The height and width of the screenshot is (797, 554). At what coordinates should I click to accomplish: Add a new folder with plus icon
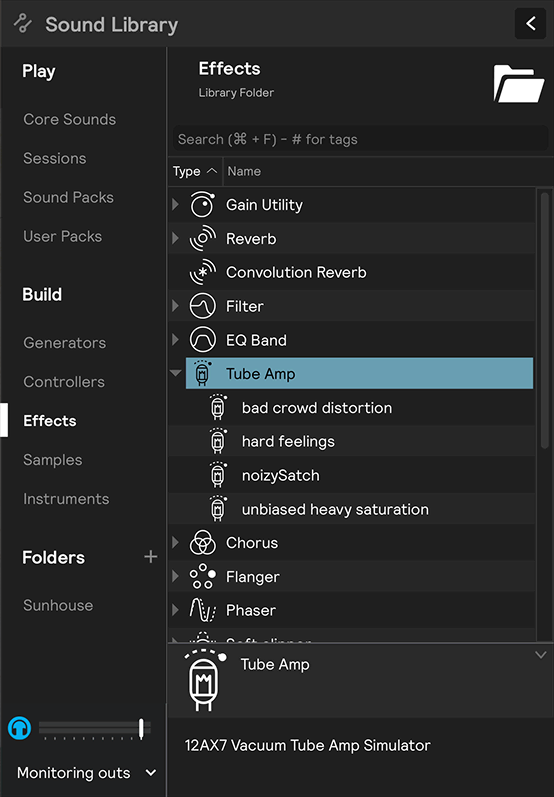[150, 557]
